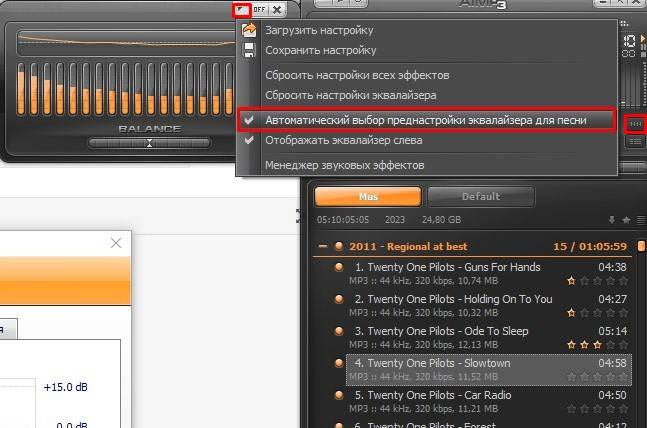Click the star icon in playlist info bar
Viewport: 647px width, 428px height.
coord(626,220)
